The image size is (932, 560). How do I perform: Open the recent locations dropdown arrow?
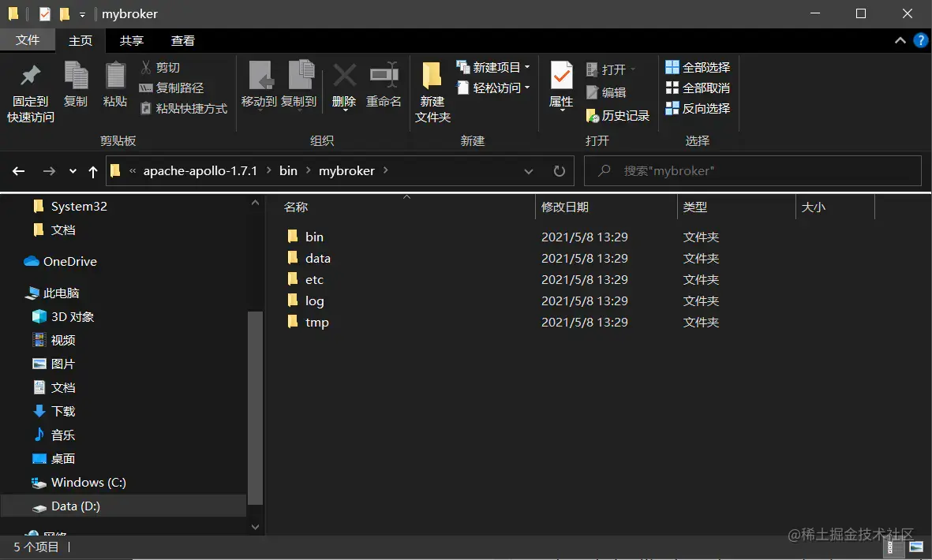tap(73, 171)
